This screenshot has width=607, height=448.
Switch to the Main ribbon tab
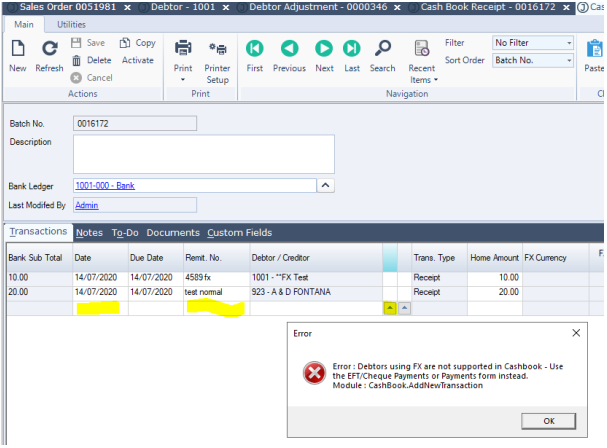pyautogui.click(x=24, y=25)
